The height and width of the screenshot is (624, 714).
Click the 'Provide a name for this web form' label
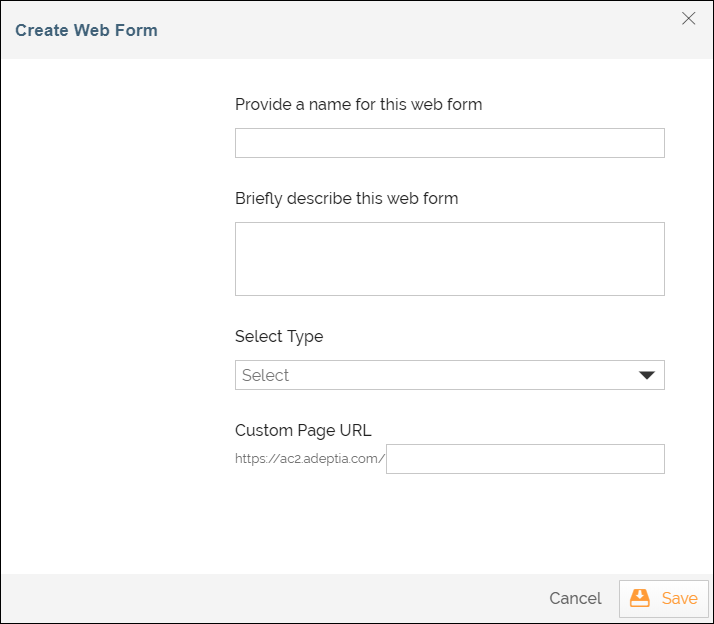click(358, 104)
